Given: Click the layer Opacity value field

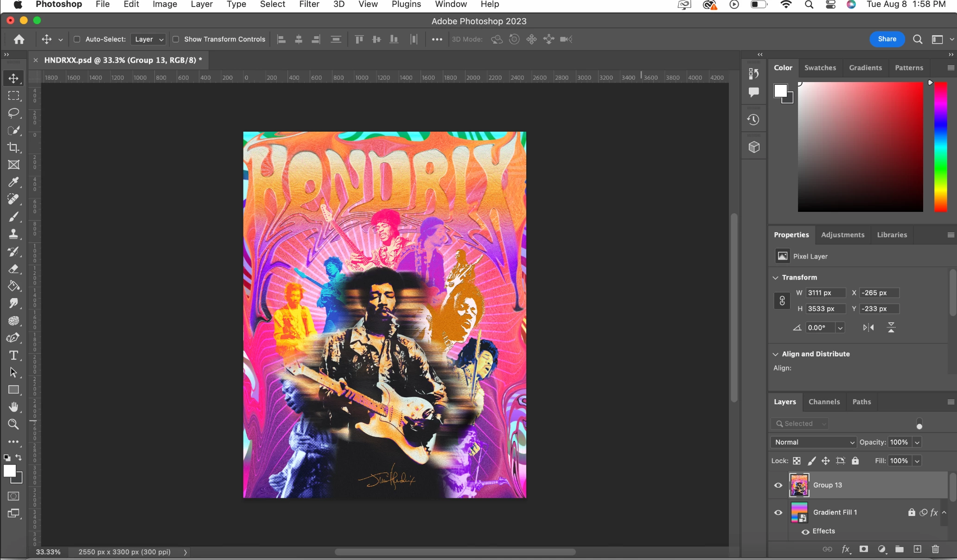Looking at the screenshot, I should coord(899,442).
